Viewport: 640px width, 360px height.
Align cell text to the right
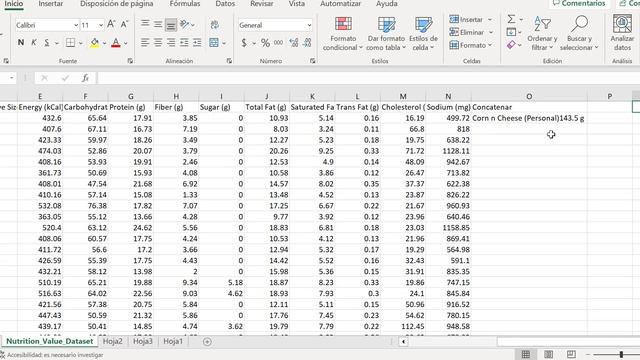point(171,42)
